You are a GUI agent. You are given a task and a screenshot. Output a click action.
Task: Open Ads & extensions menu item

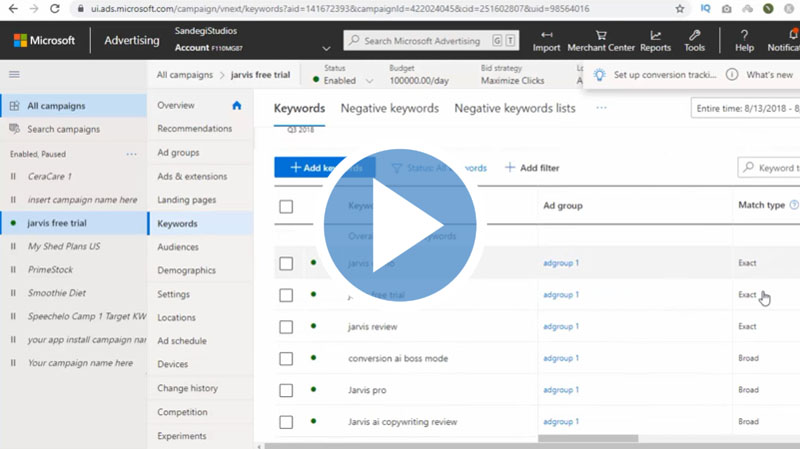pyautogui.click(x=192, y=176)
